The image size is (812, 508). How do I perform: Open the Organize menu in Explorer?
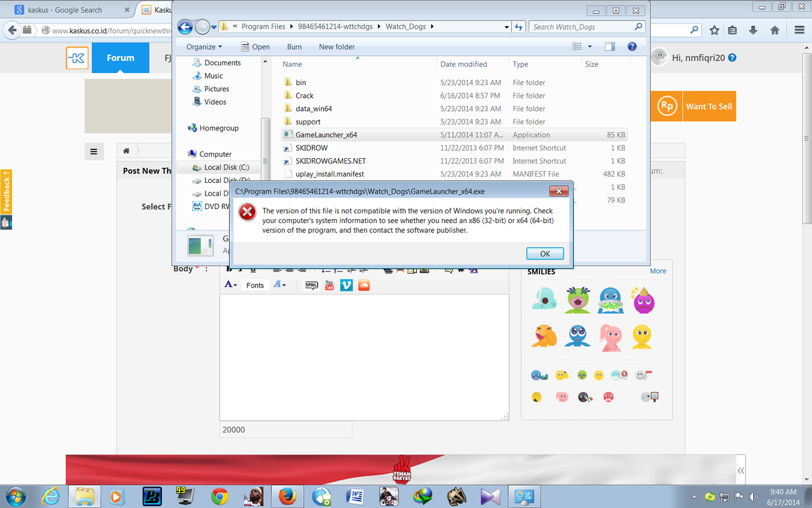point(204,46)
